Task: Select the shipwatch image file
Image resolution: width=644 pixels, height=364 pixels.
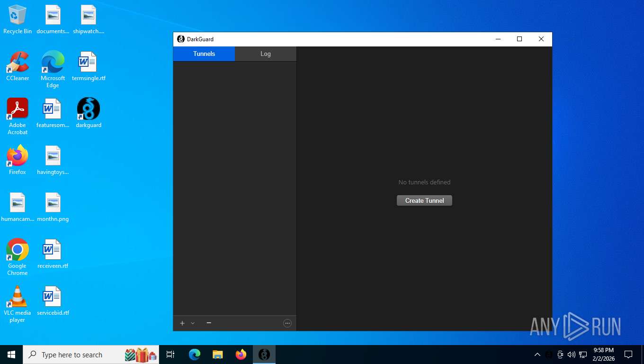Action: point(89,20)
